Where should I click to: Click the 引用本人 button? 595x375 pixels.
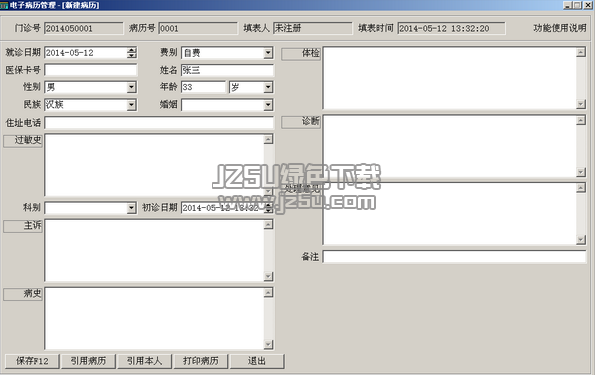(144, 361)
